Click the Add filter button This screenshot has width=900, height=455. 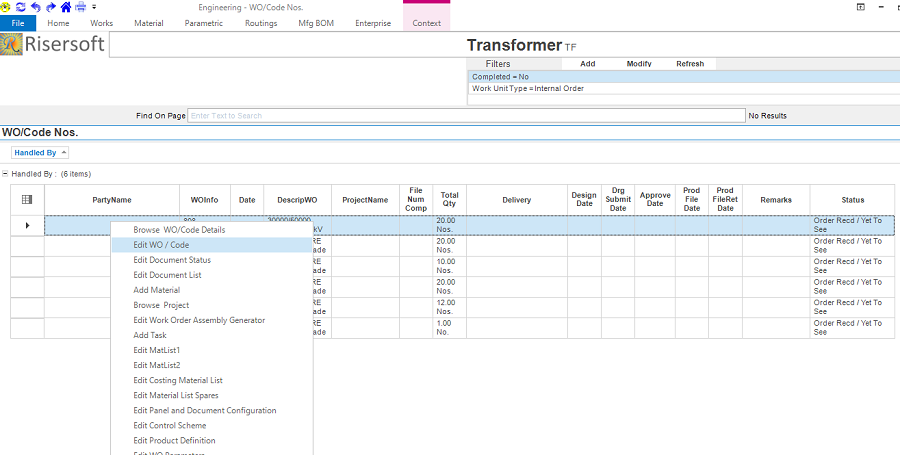point(588,64)
